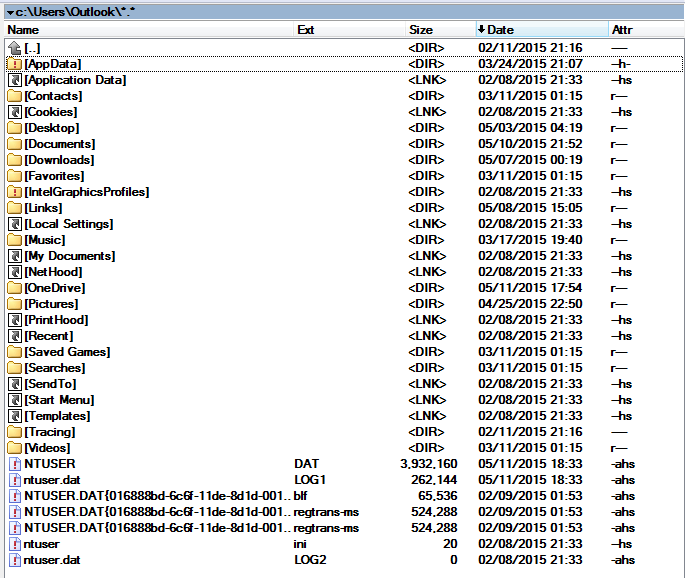The image size is (685, 578).
Task: Click the up-arrow parent directory icon
Action: [x=14, y=48]
